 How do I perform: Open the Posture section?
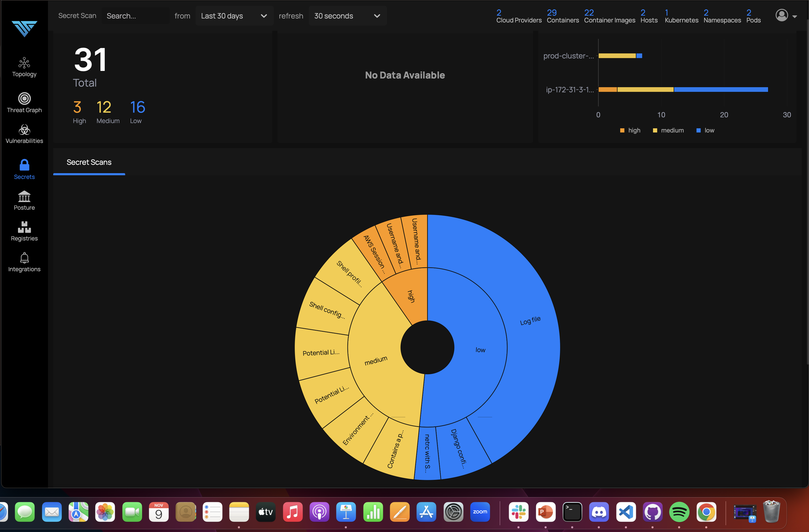(24, 196)
